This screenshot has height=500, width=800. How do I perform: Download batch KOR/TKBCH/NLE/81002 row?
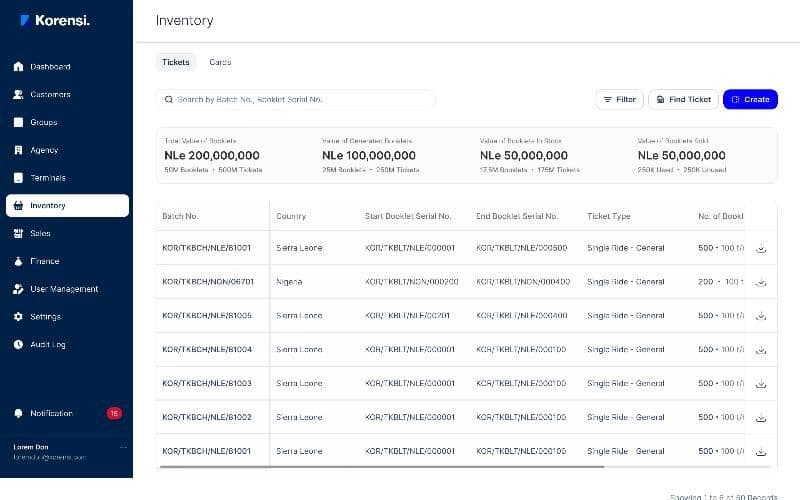pyautogui.click(x=761, y=418)
